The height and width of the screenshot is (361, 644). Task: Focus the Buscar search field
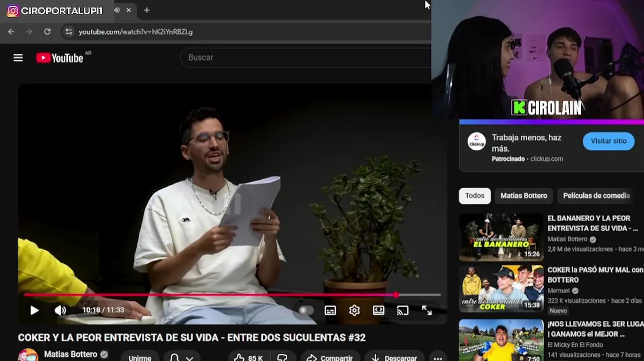(x=306, y=58)
